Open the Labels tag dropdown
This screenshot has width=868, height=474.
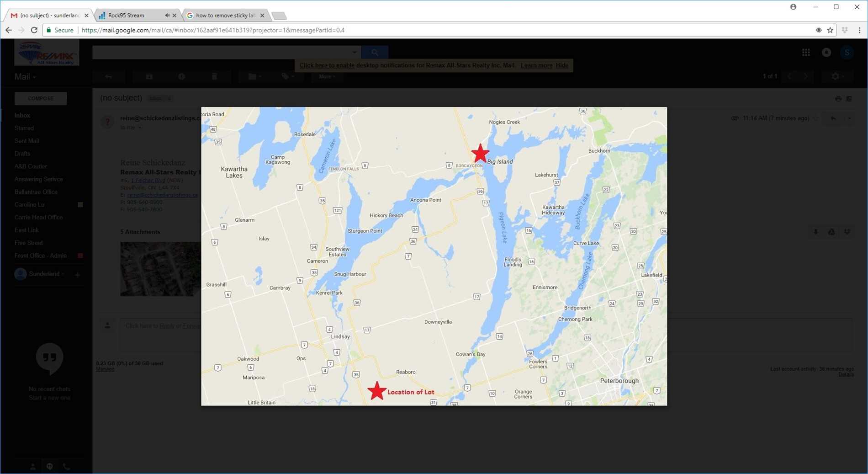point(287,77)
